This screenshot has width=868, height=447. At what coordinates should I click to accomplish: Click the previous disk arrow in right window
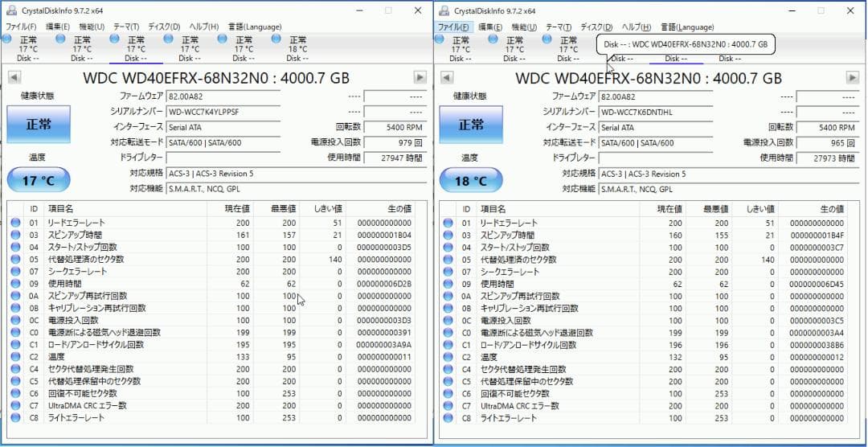(447, 78)
